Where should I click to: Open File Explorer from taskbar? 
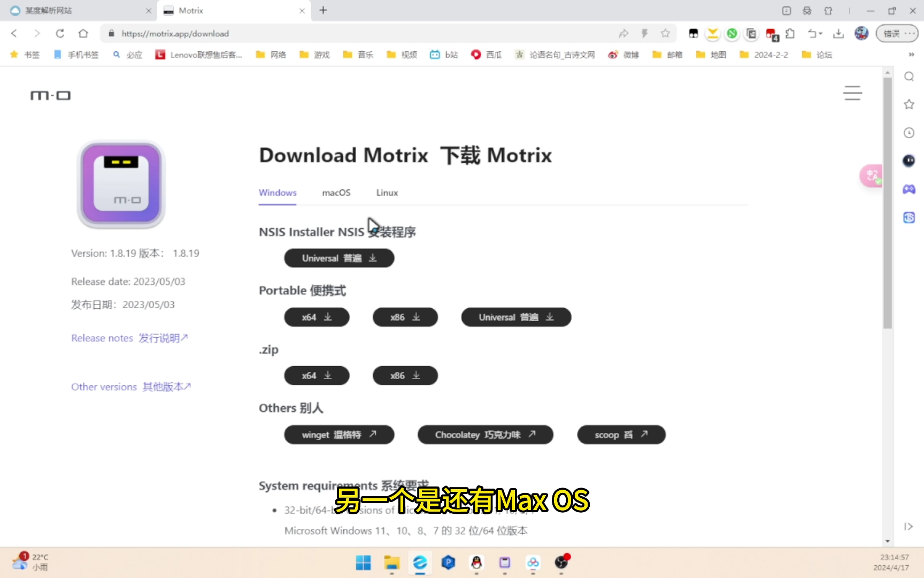click(x=392, y=562)
